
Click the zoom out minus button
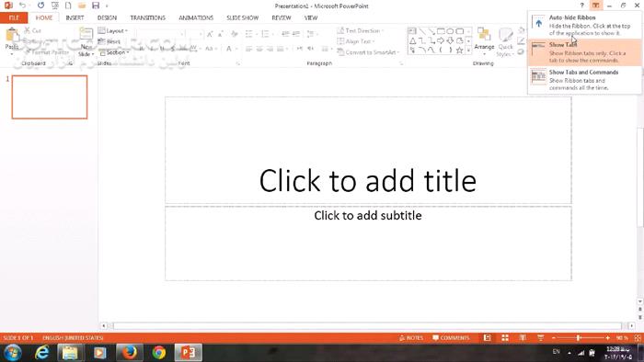point(554,338)
